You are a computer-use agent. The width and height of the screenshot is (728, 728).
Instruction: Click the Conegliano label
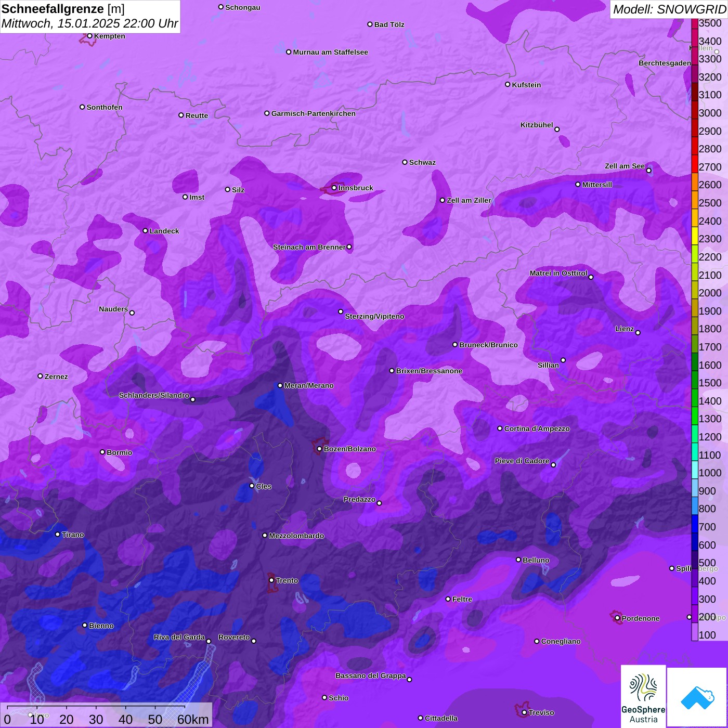pyautogui.click(x=561, y=641)
